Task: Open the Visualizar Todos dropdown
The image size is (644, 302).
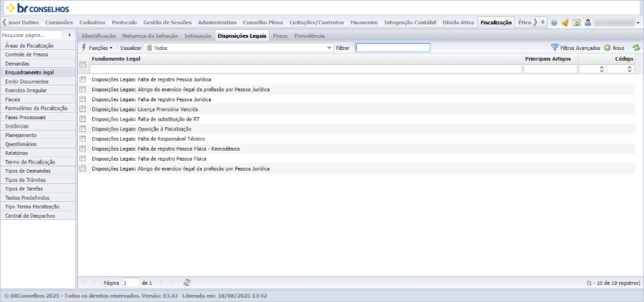Action: [x=329, y=48]
